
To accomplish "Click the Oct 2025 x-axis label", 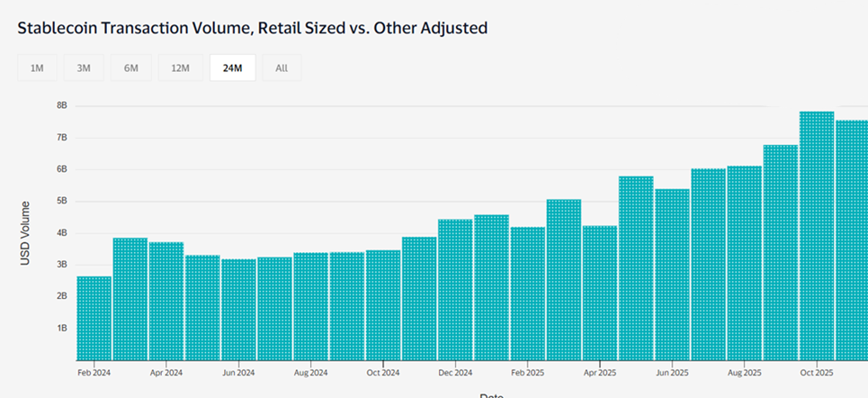I will [x=817, y=371].
